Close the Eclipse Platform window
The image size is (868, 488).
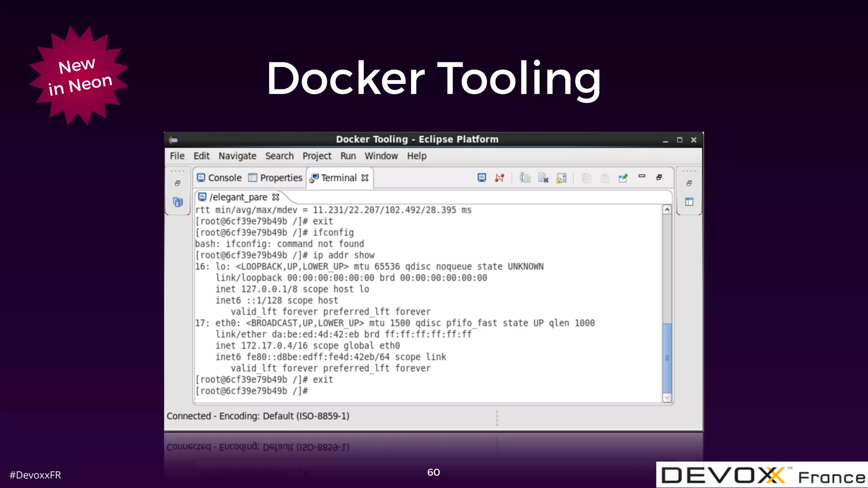(x=694, y=140)
